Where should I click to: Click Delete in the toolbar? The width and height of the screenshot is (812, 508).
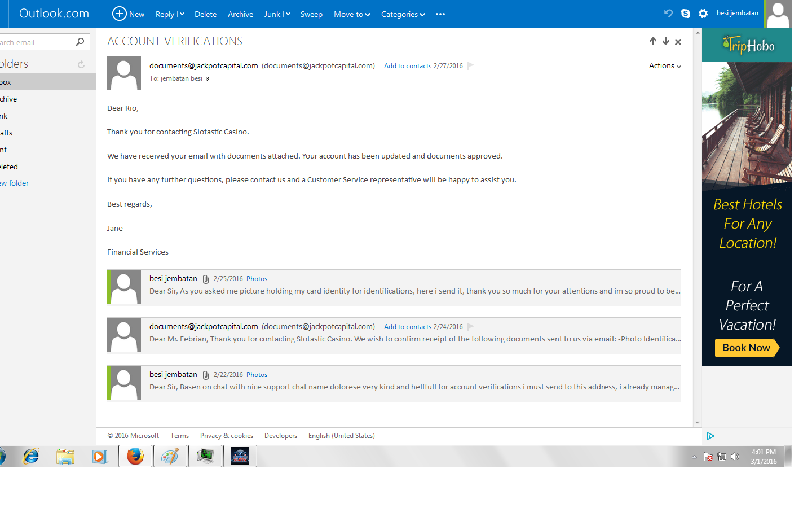tap(205, 14)
